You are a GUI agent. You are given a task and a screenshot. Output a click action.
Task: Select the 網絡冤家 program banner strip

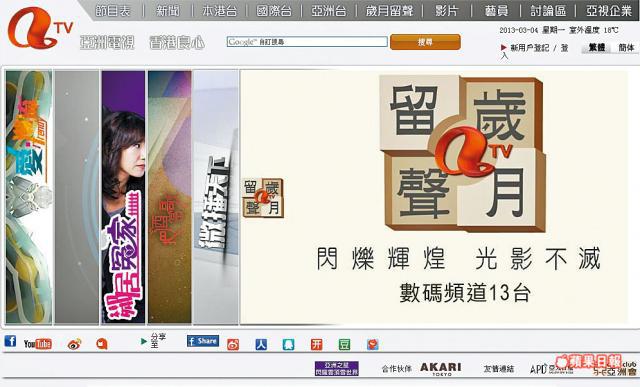pyautogui.click(x=123, y=197)
